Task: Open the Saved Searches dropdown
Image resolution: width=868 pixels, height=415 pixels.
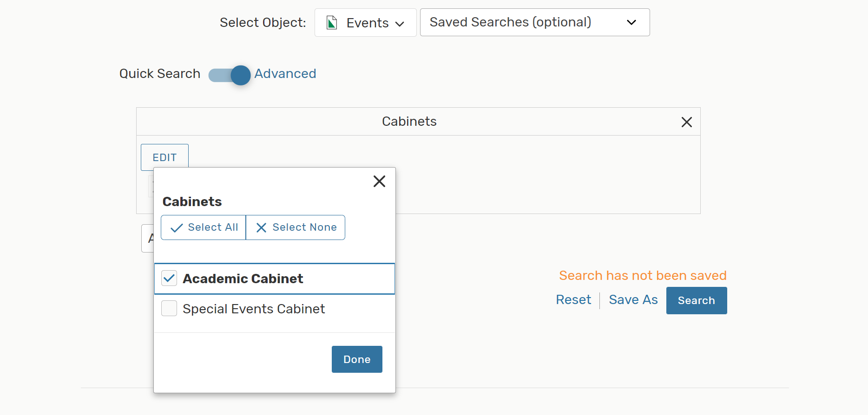Action: 534,22
